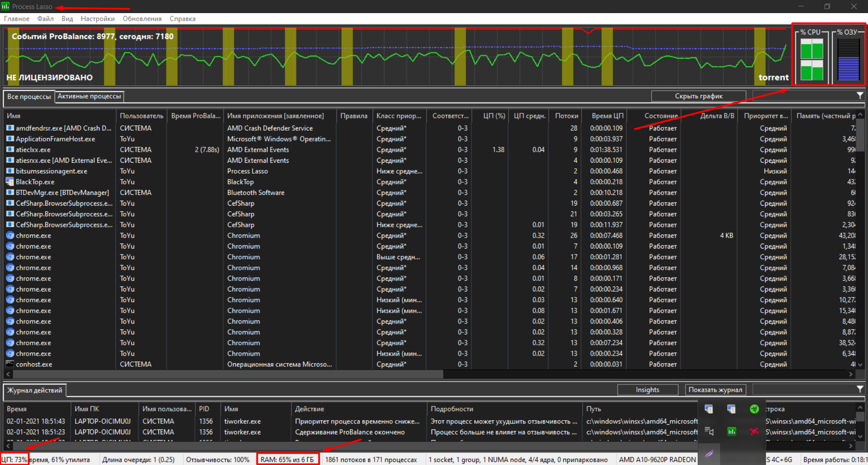Click the Insights button
The width and height of the screenshot is (868, 465).
tap(647, 390)
